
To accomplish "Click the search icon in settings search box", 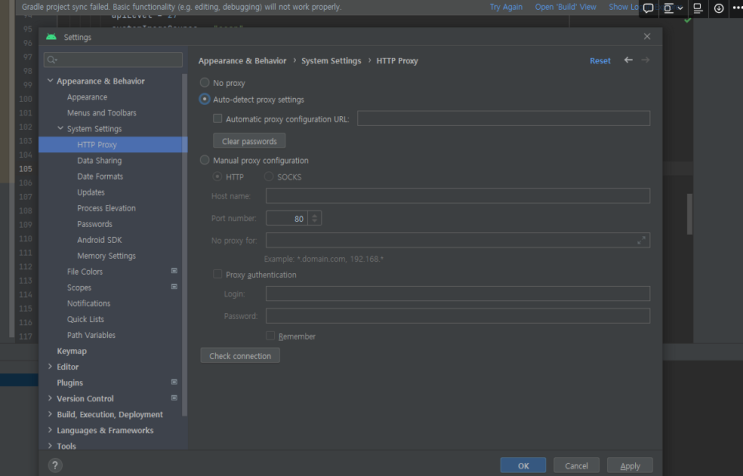I will click(x=51, y=61).
